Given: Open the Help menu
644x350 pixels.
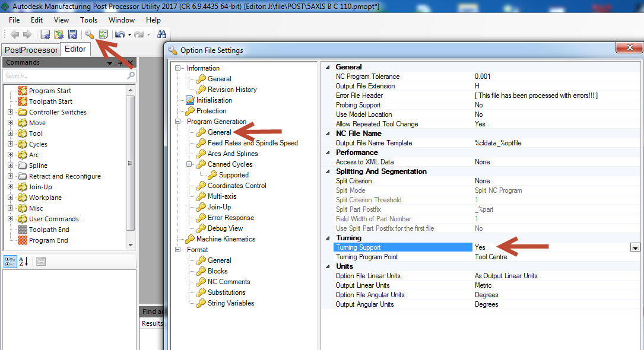Looking at the screenshot, I should tap(153, 20).
